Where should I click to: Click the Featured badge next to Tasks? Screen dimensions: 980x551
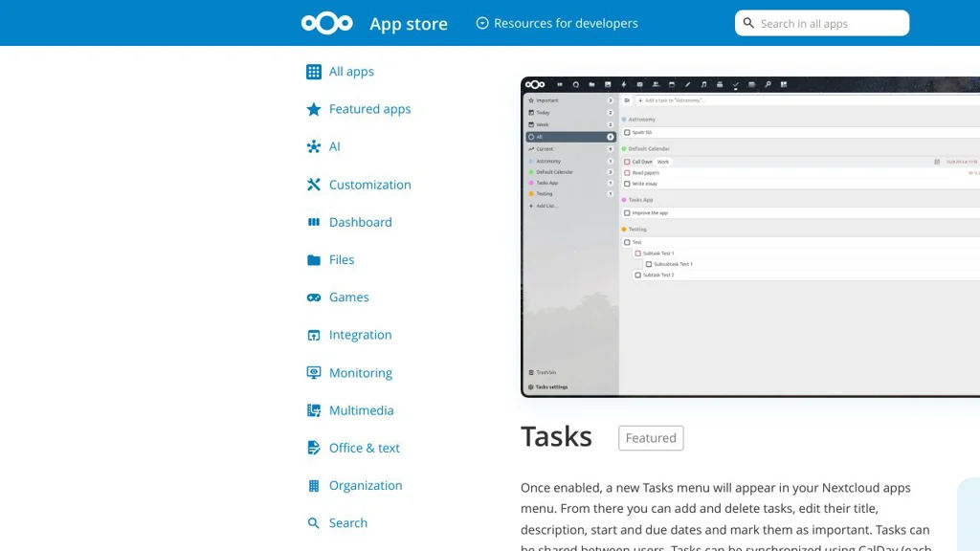651,438
